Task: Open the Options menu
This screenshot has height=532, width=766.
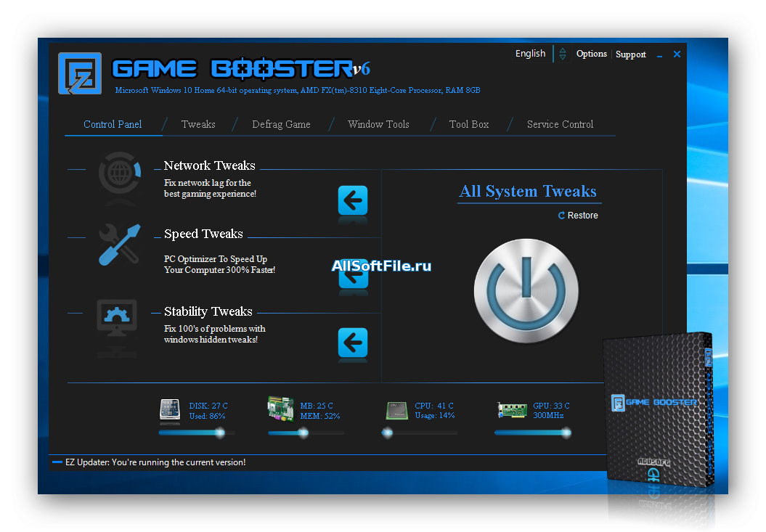Action: pos(592,54)
